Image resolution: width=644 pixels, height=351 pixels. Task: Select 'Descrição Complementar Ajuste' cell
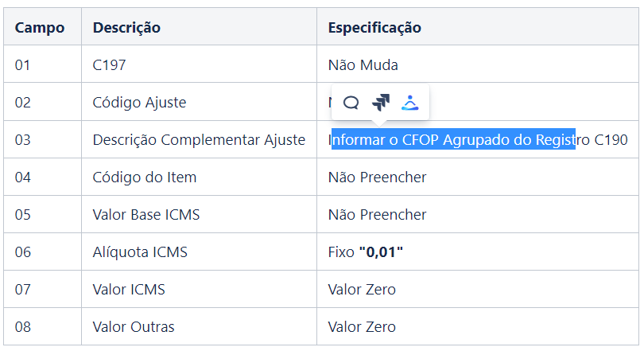199,140
